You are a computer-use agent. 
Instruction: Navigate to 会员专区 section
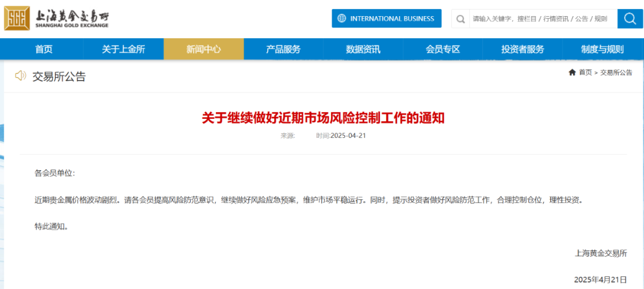tap(443, 50)
